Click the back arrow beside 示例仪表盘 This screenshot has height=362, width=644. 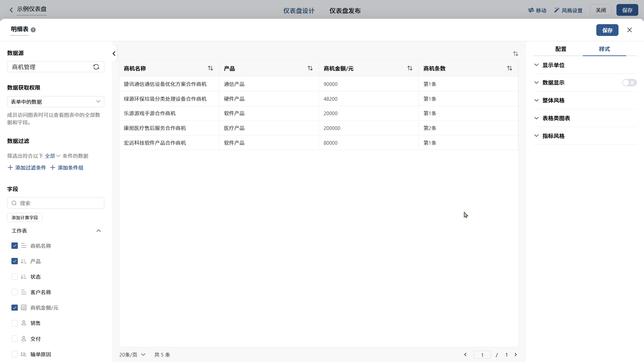[x=11, y=10]
